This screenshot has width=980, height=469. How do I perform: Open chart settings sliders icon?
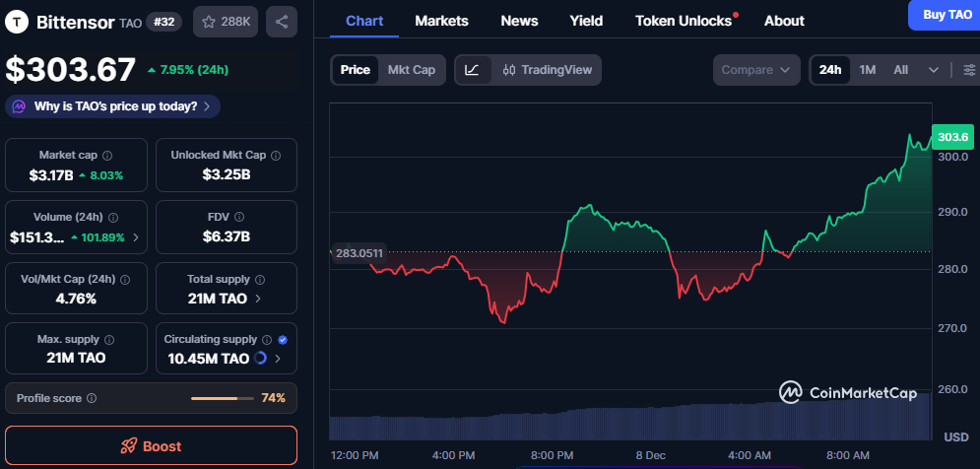(969, 70)
